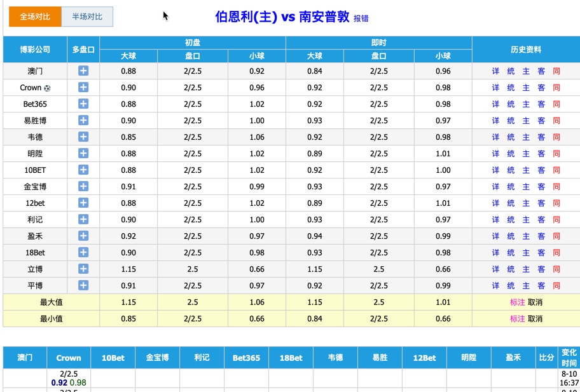The height and width of the screenshot is (392, 580).
Task: Click 报错 link next to match title
Action: 361,18
